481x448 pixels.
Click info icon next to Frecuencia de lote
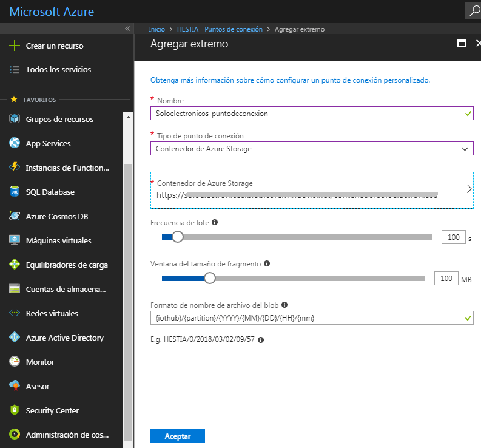click(215, 223)
